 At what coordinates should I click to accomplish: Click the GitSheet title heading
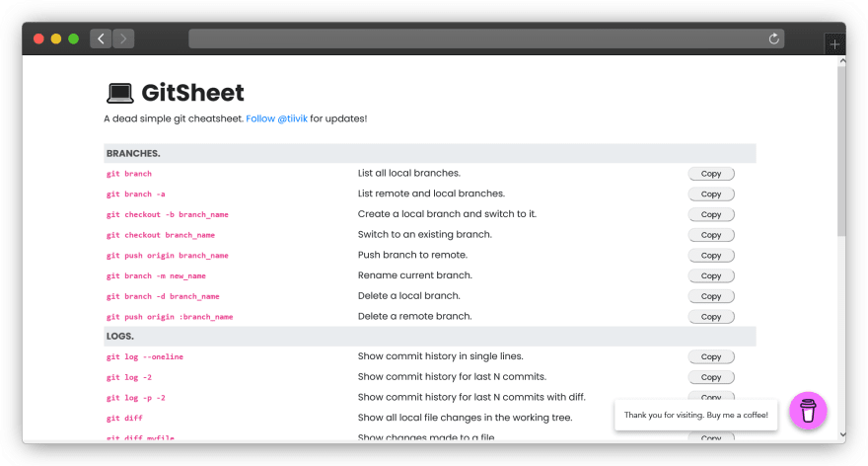click(x=192, y=93)
